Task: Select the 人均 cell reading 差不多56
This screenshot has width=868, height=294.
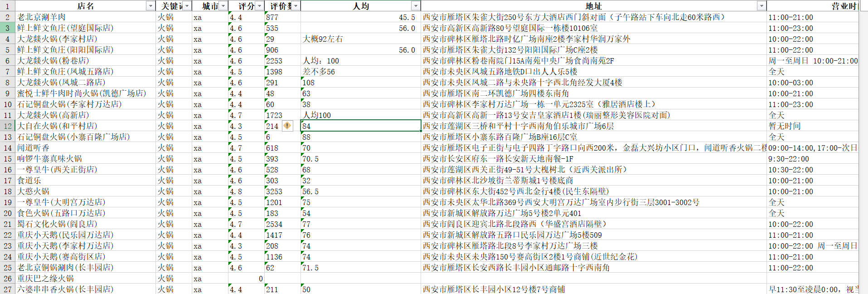Action: (361, 72)
